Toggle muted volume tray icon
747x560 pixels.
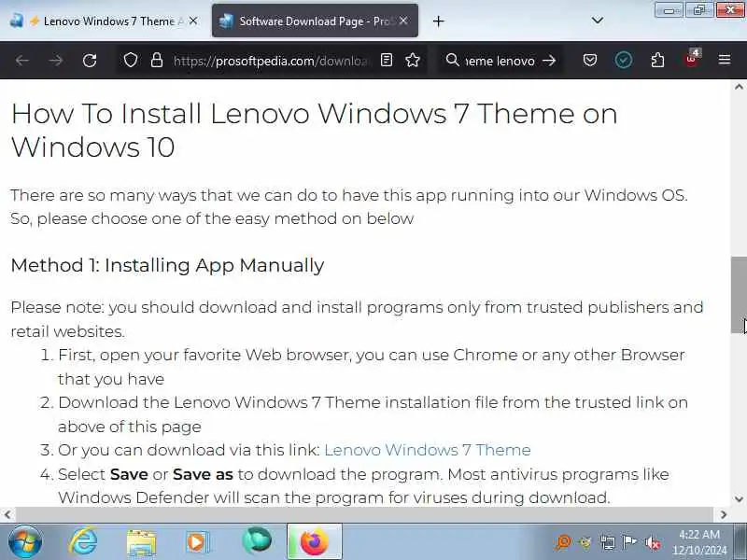coord(652,542)
